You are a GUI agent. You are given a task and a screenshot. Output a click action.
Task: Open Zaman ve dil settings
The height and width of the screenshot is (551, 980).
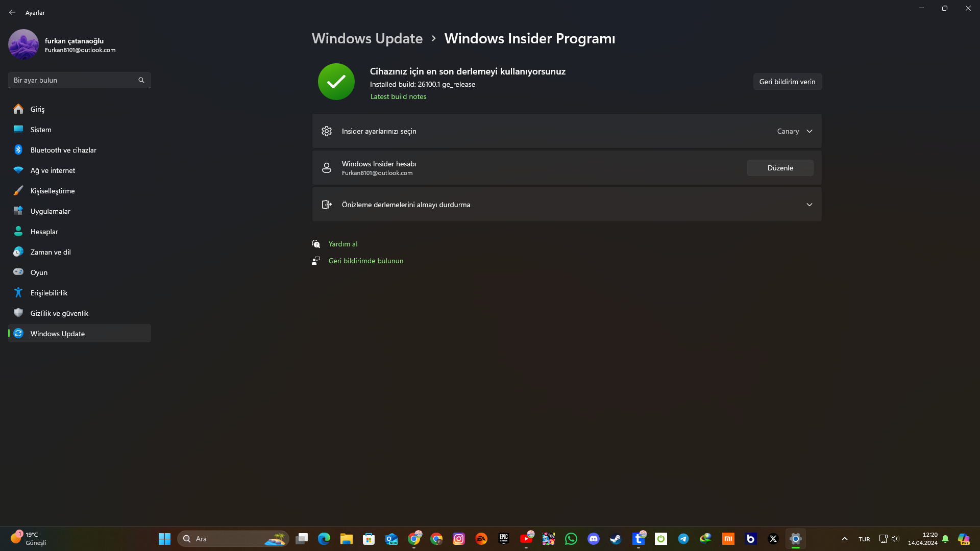click(x=51, y=252)
